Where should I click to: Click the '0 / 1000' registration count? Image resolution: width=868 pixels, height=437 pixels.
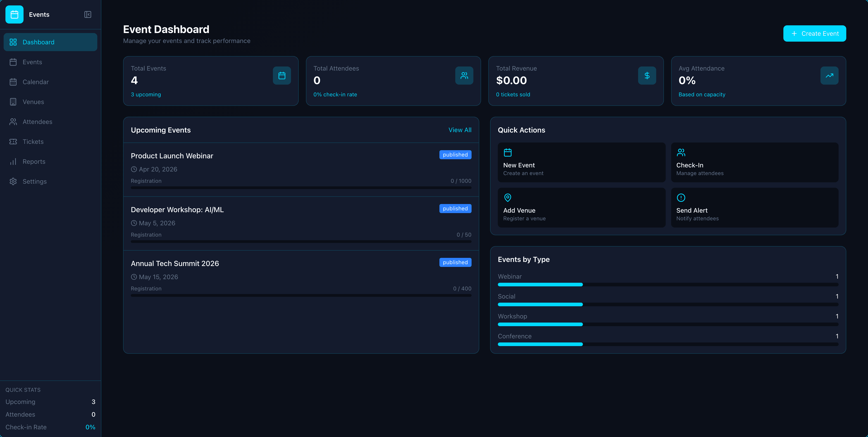point(461,181)
